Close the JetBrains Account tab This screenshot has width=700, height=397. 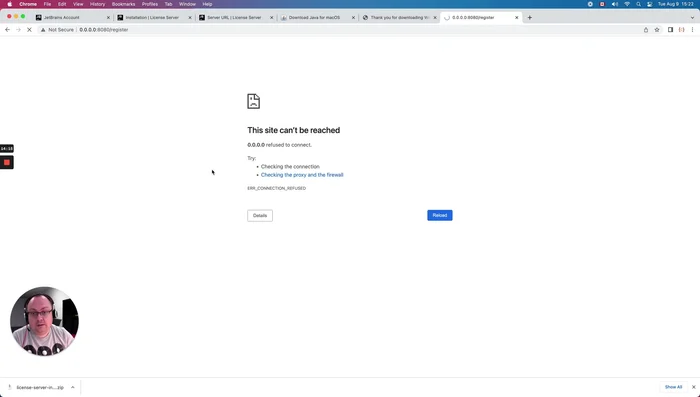point(108,17)
